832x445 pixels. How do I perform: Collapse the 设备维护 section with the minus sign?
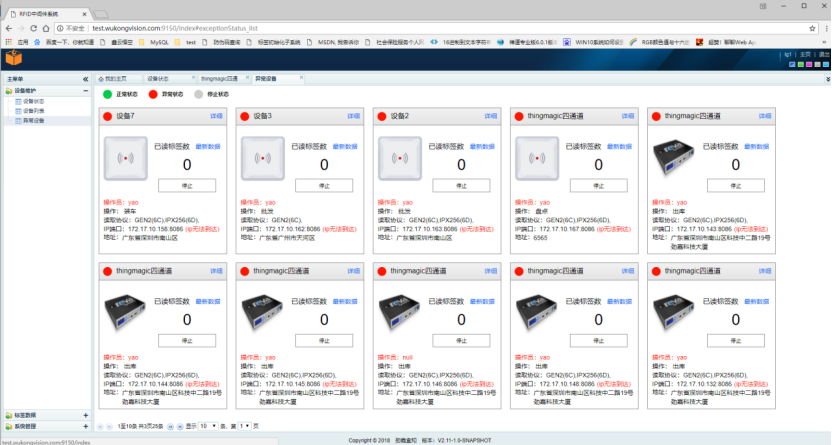85,91
